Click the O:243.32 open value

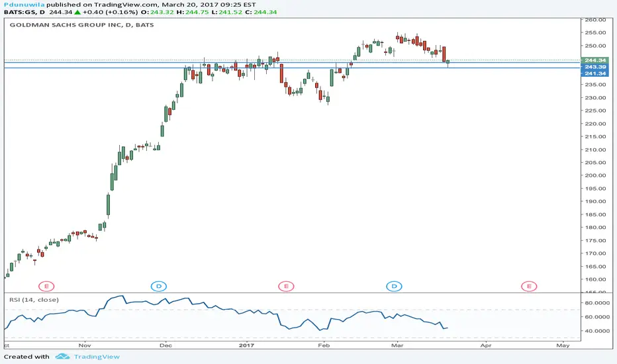coord(158,12)
